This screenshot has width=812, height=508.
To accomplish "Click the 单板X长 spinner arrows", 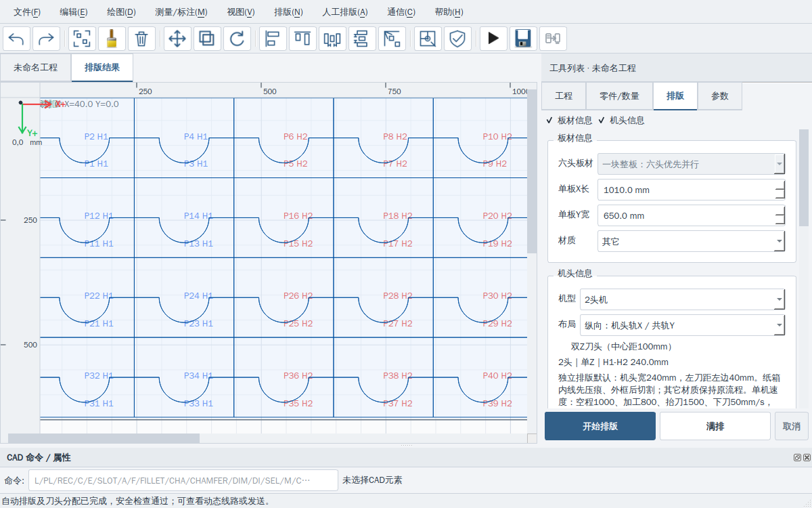I will pos(780,190).
